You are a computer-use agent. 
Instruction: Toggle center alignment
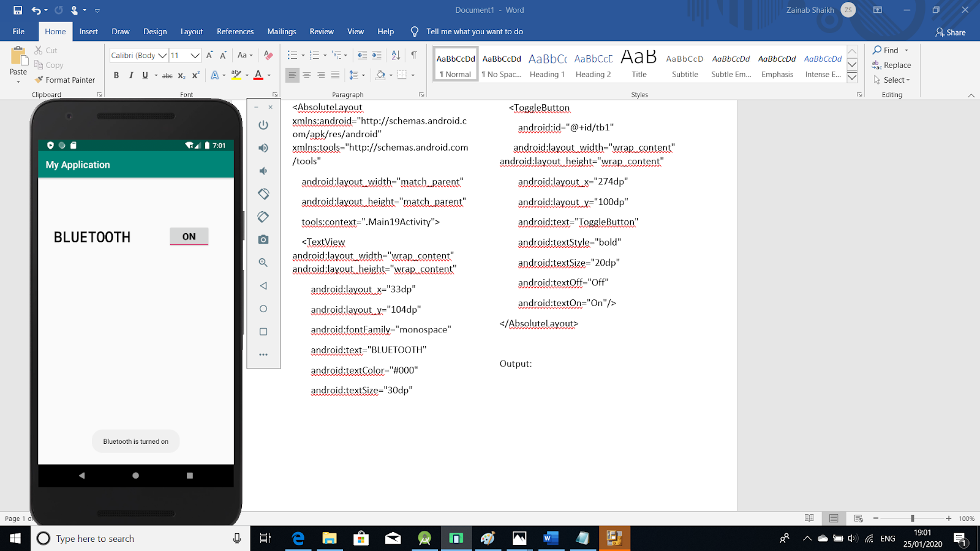tap(306, 75)
